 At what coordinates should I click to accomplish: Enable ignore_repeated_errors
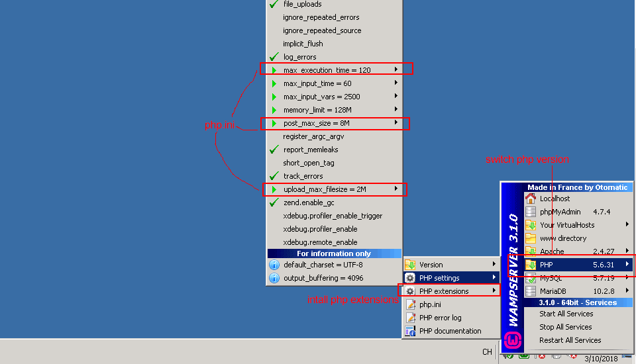335,17
